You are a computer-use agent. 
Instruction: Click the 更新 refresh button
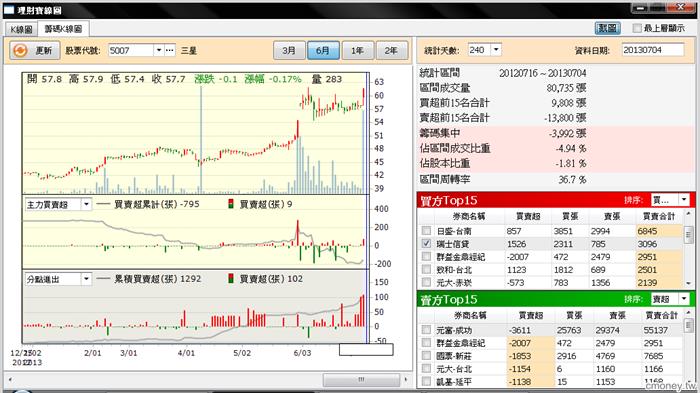pyautogui.click(x=34, y=50)
